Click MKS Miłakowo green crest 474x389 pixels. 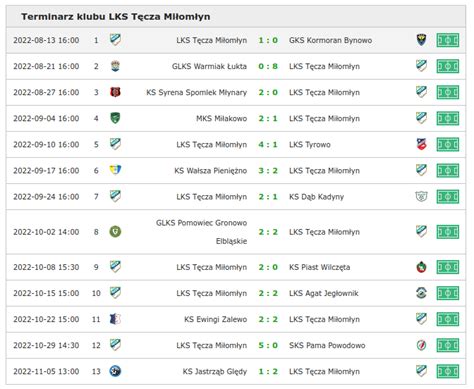pyautogui.click(x=115, y=118)
